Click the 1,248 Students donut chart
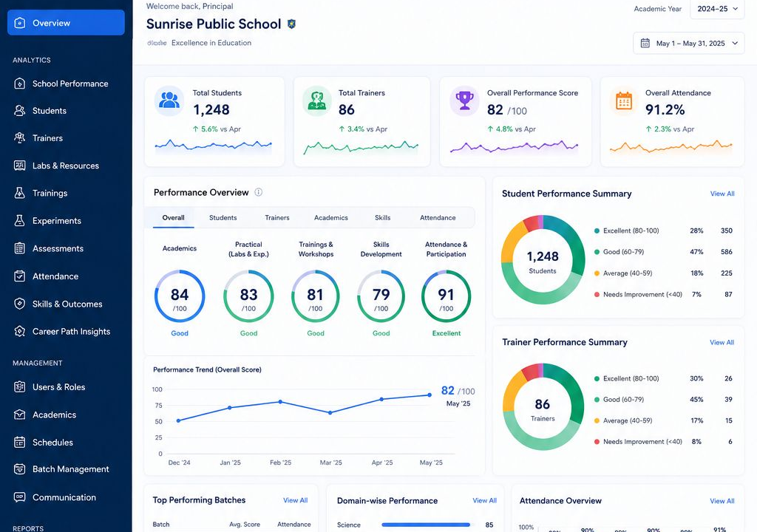This screenshot has width=757, height=532. (x=543, y=260)
